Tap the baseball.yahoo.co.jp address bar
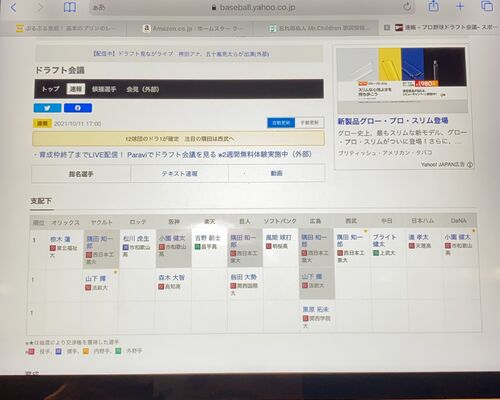Screen dimensions: 500x400 click(253, 7)
